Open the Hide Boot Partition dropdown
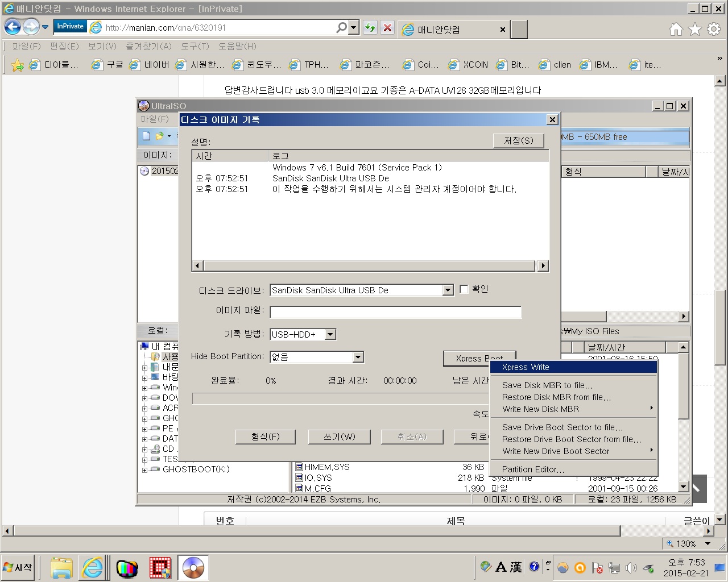Screen dimensions: 728x582 pyautogui.click(x=358, y=357)
